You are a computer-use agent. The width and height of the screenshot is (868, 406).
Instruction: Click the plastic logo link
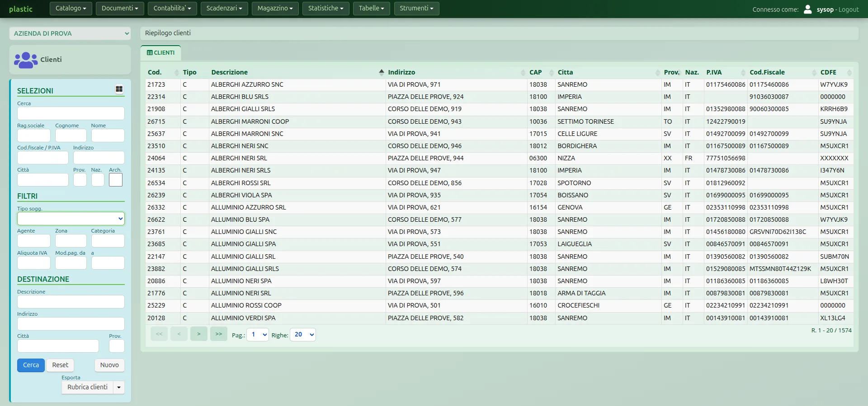point(21,9)
